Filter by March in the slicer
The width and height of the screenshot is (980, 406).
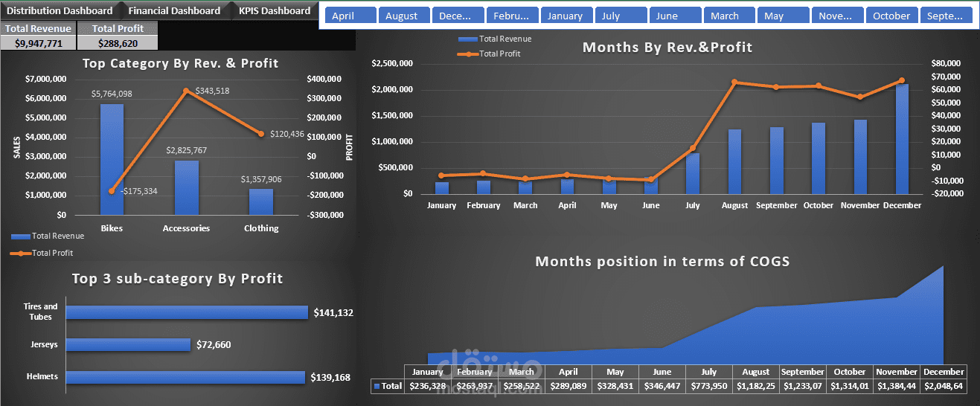[x=729, y=16]
